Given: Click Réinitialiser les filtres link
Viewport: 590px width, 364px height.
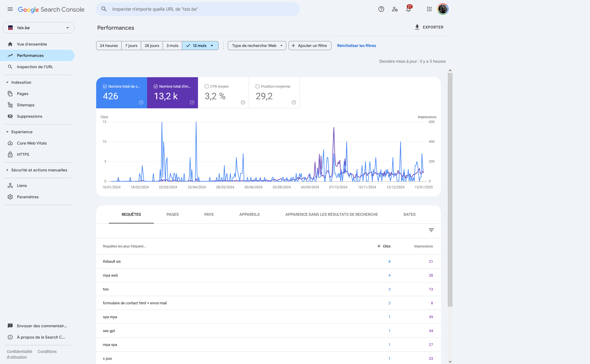Looking at the screenshot, I should tap(356, 46).
